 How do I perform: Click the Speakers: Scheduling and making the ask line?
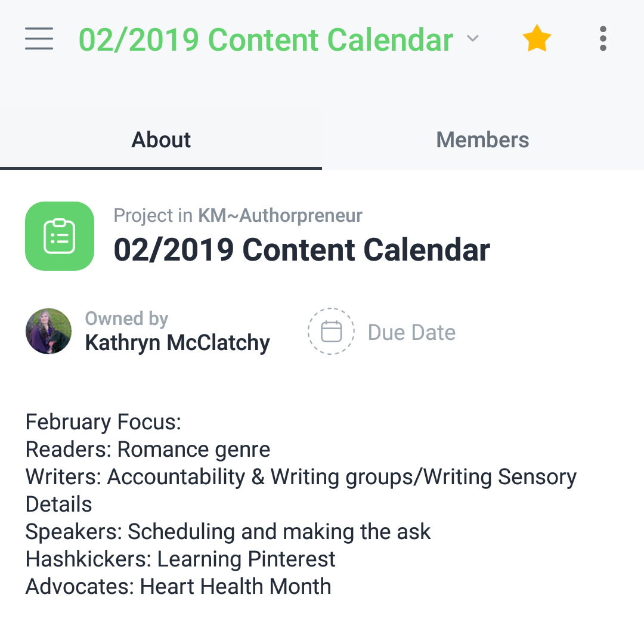(x=228, y=531)
